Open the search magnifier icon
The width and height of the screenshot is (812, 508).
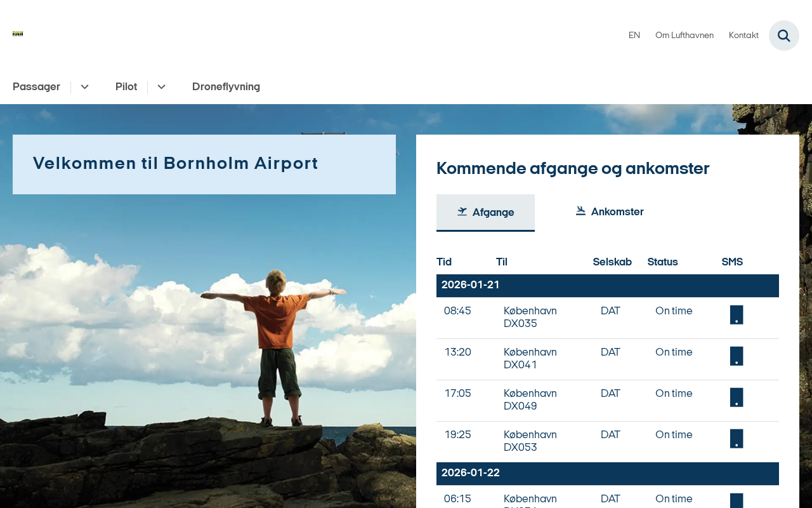pos(784,36)
